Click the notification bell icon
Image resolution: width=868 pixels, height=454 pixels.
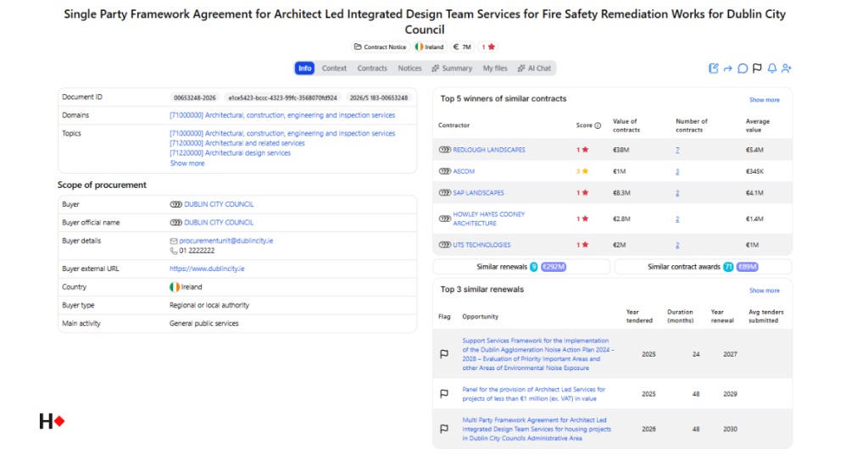tap(771, 69)
